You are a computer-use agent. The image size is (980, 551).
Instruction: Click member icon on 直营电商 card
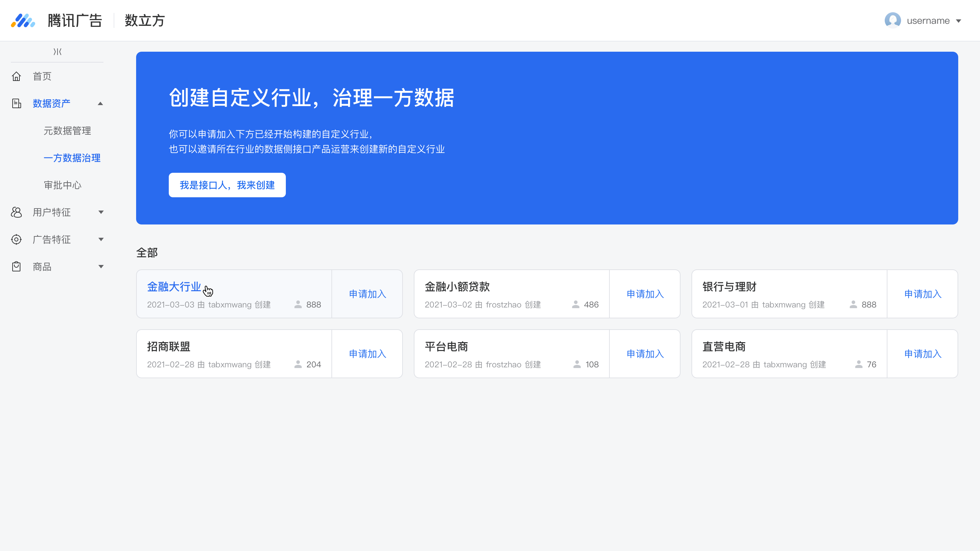point(859,364)
